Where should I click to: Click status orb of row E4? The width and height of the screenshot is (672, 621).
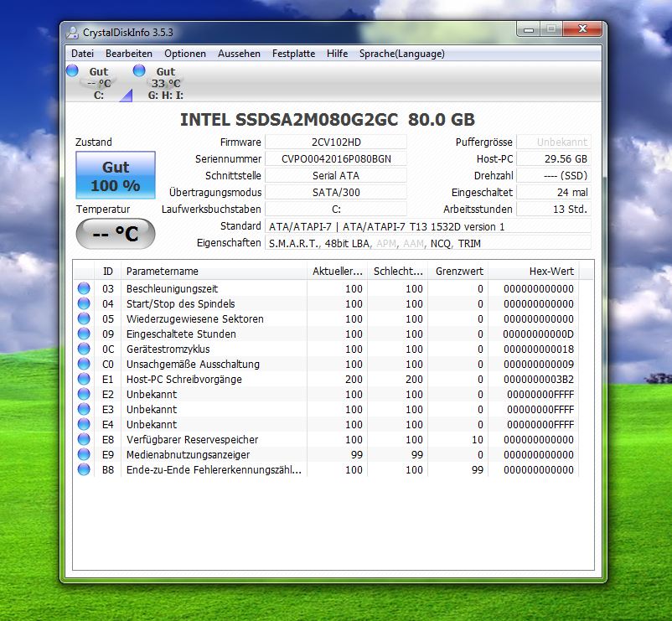pos(84,424)
